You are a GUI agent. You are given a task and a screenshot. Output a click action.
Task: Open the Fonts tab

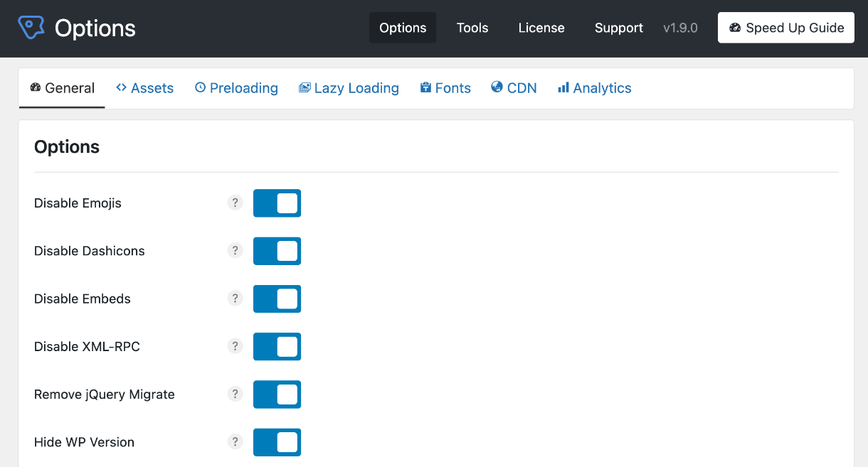[x=445, y=88]
